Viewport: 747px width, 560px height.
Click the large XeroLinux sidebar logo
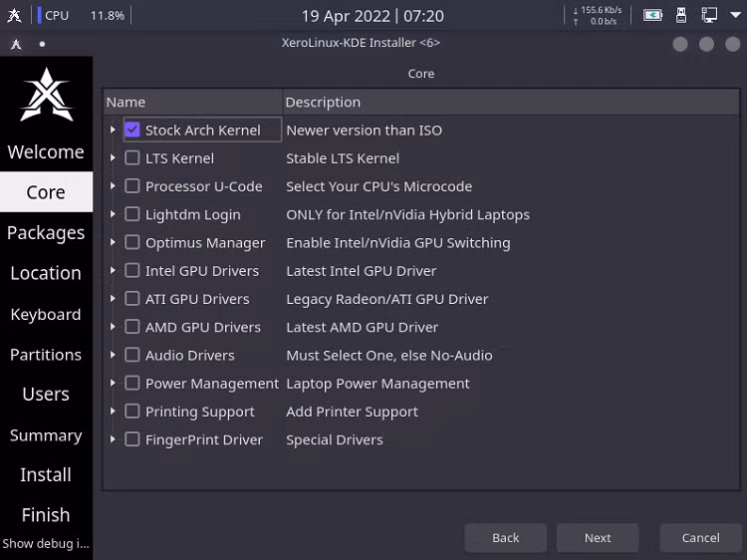pyautogui.click(x=46, y=95)
